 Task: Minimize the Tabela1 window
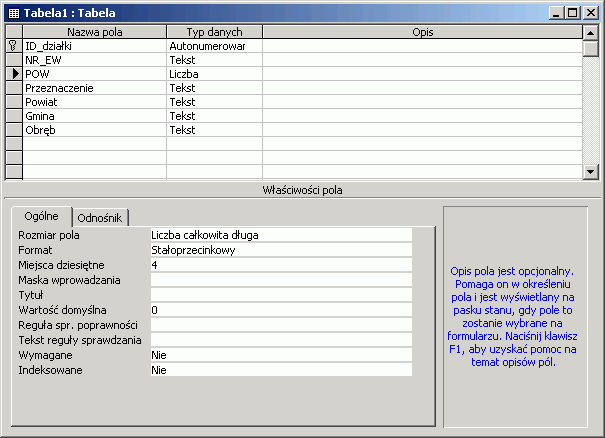coord(556,13)
